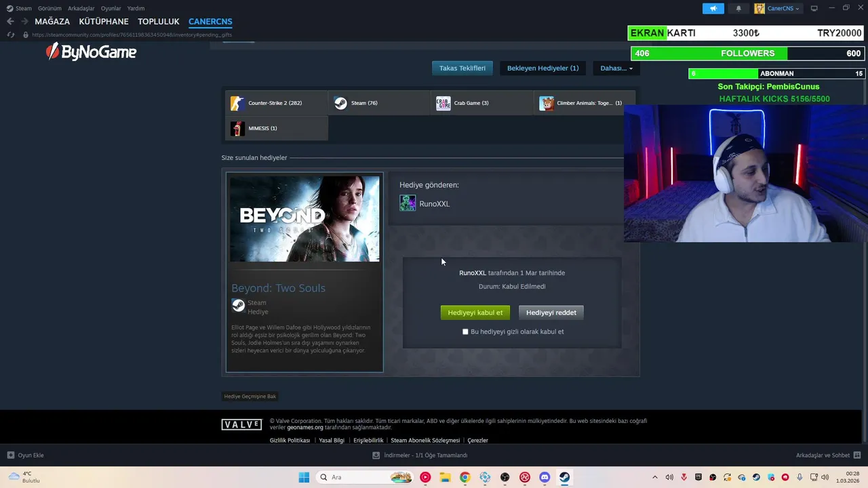Click the RunoXXL sender avatar
868x488 pixels.
408,203
